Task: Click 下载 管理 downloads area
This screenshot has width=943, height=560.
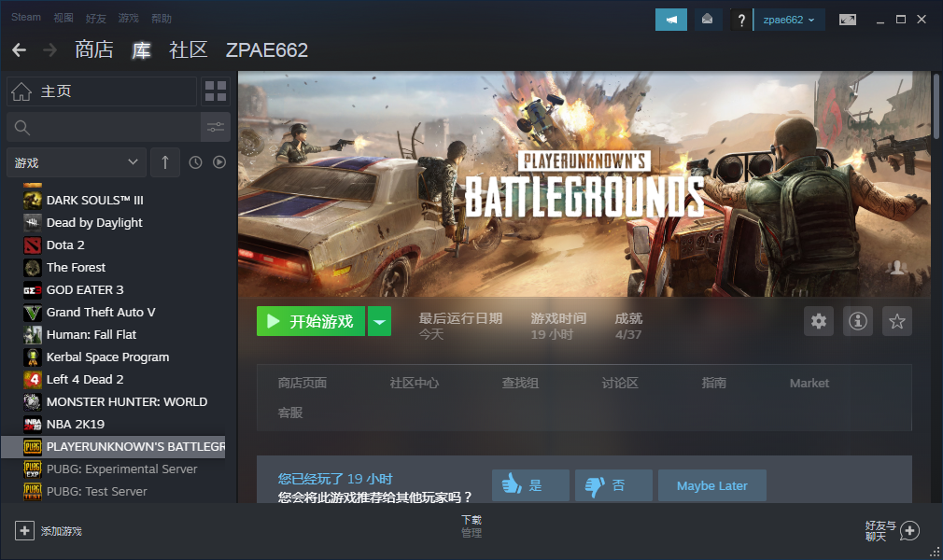Action: [x=471, y=525]
